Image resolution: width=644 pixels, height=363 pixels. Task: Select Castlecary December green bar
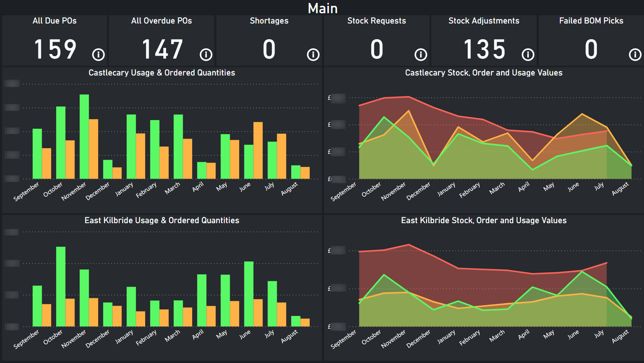(x=108, y=169)
